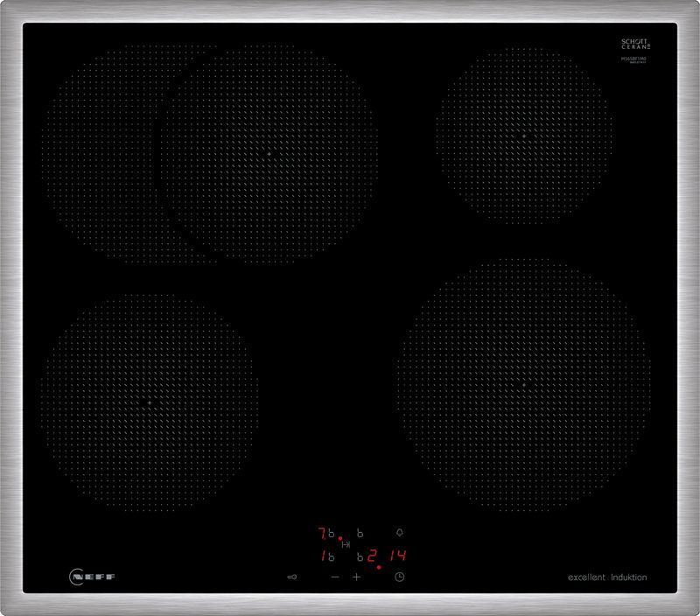Select the lower-right zone boost symbol

pos(360,556)
